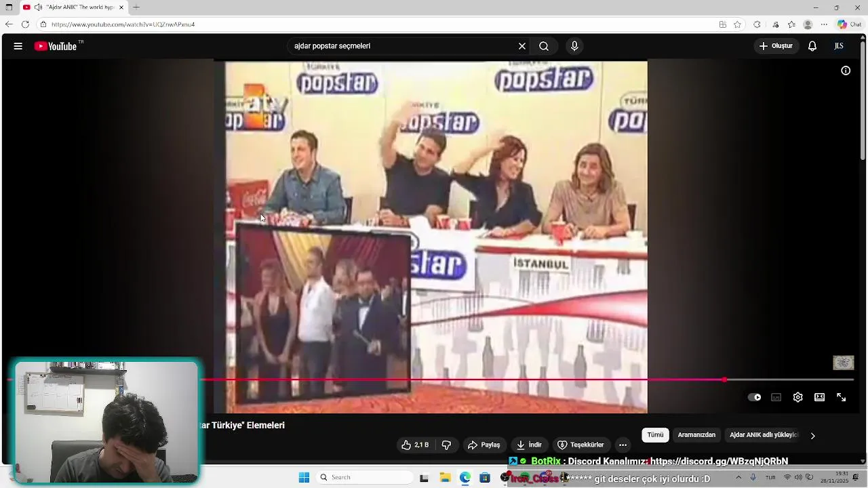Click the video player frame
This screenshot has width=868, height=488.
pyautogui.click(x=431, y=237)
